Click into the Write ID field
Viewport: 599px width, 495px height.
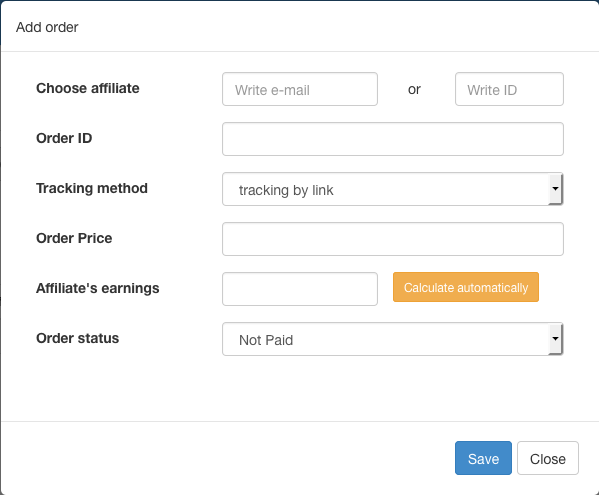point(509,89)
